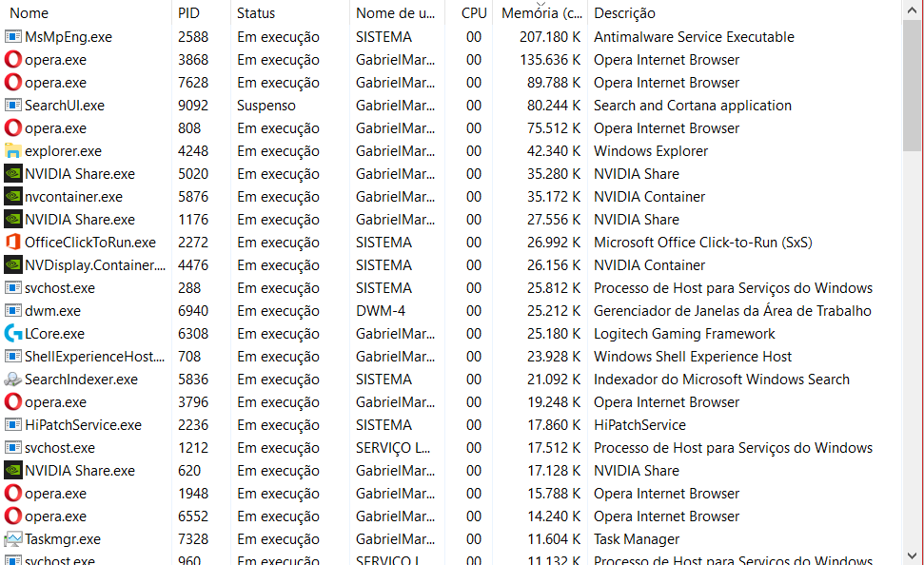
Task: Click the dwm.exe process icon
Action: point(13,311)
